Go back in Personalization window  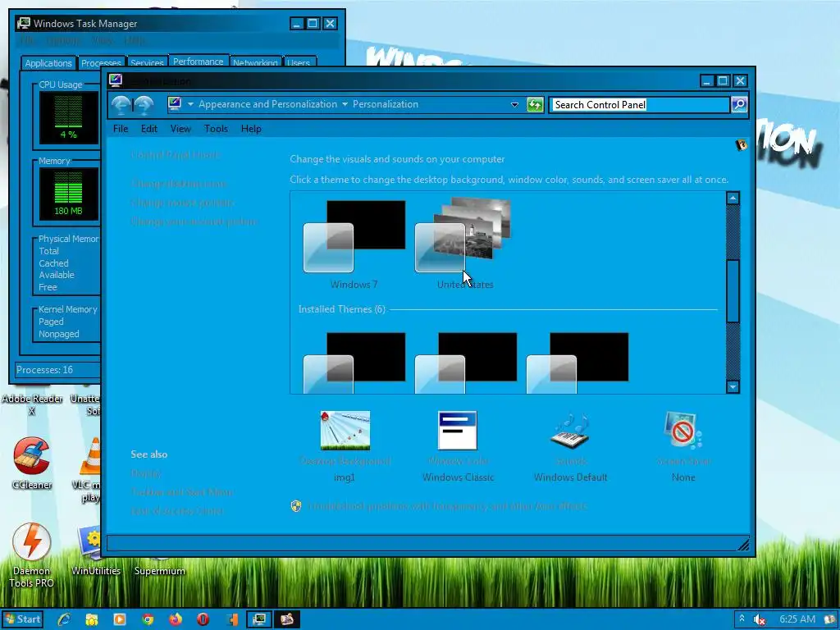[x=121, y=104]
